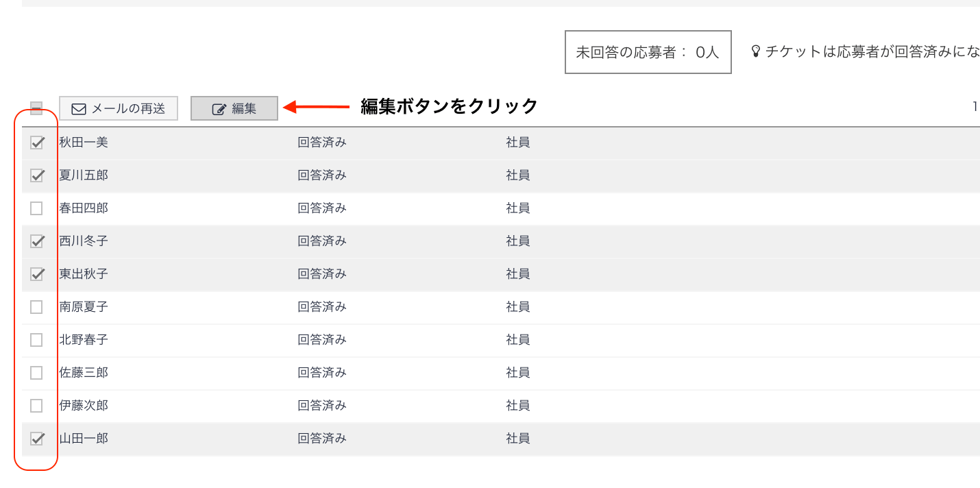Check the checkbox for 春田四郎

tap(37, 208)
